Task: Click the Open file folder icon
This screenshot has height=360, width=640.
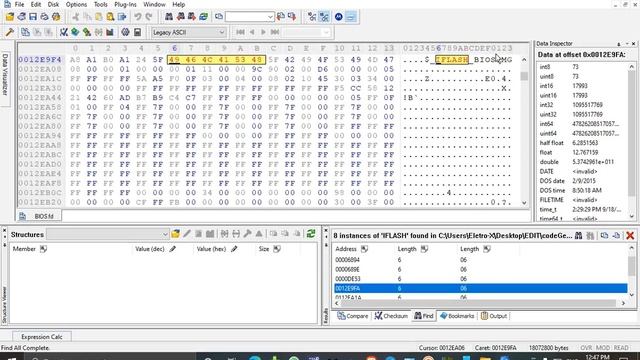Action: pos(10,17)
